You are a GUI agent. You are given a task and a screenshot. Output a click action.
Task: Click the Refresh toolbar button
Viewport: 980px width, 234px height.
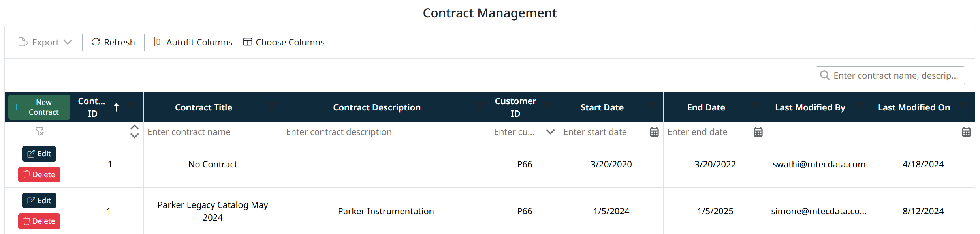point(113,42)
